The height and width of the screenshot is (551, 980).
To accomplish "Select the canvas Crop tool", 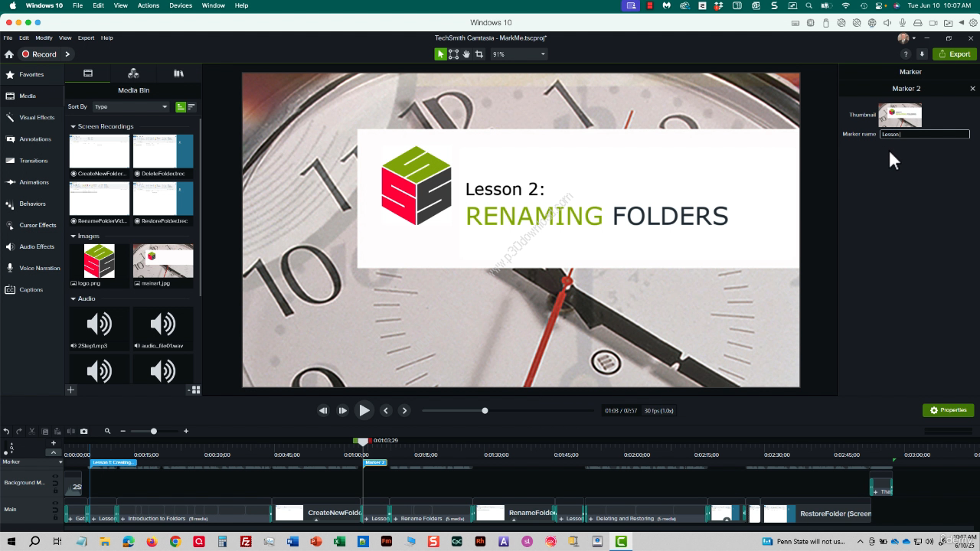I will [479, 54].
